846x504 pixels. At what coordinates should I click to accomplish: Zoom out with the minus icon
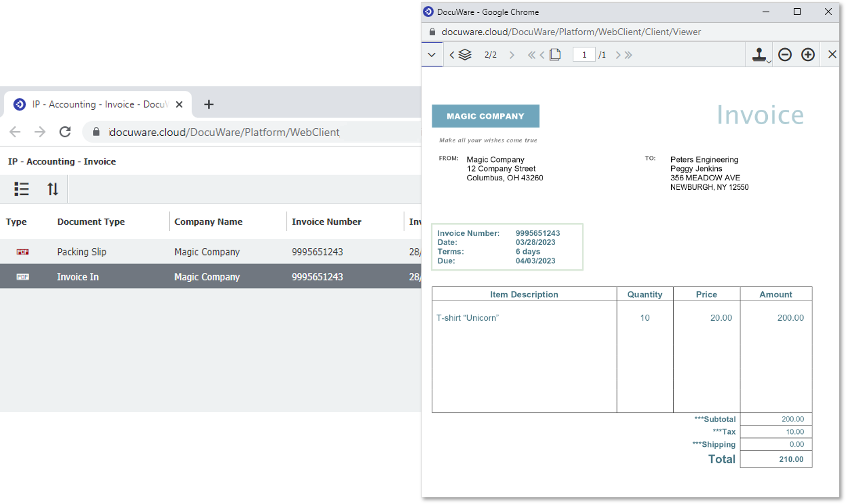pos(785,55)
